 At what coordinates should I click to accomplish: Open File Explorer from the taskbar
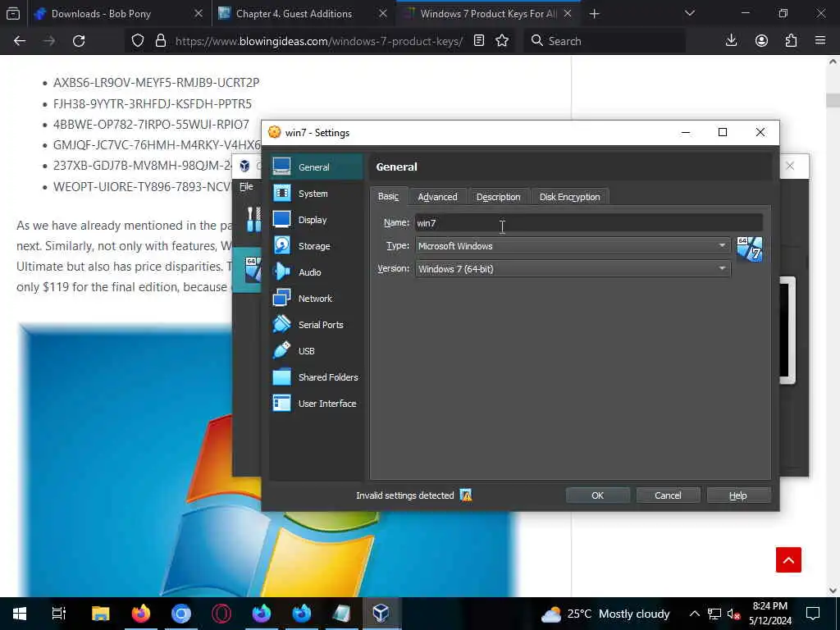[100, 614]
